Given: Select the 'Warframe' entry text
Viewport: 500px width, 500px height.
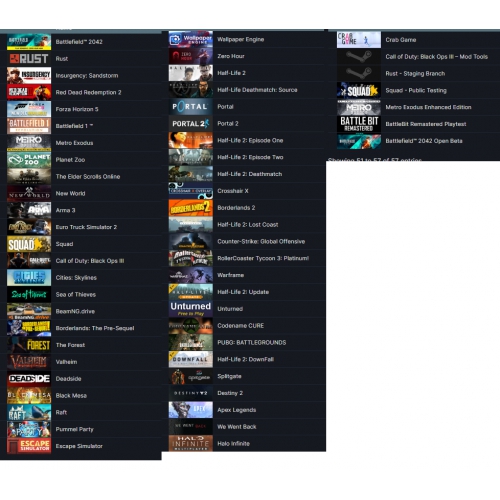Looking at the screenshot, I should [x=230, y=275].
